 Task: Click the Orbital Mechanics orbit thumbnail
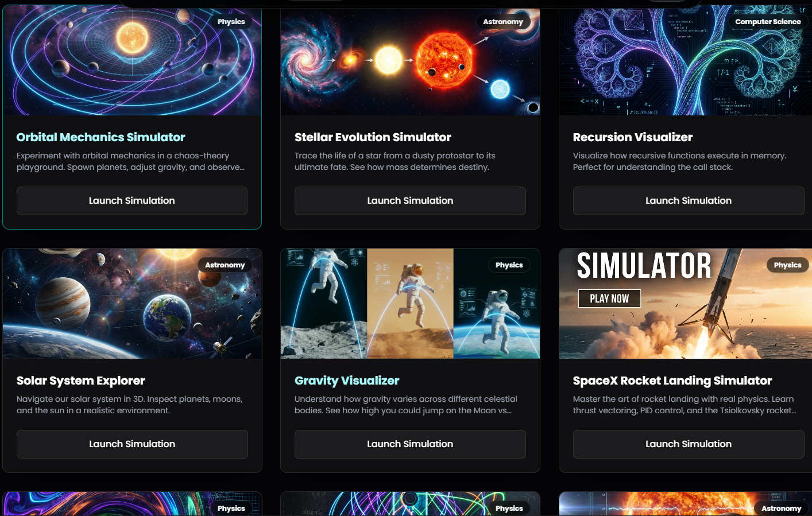(132, 60)
